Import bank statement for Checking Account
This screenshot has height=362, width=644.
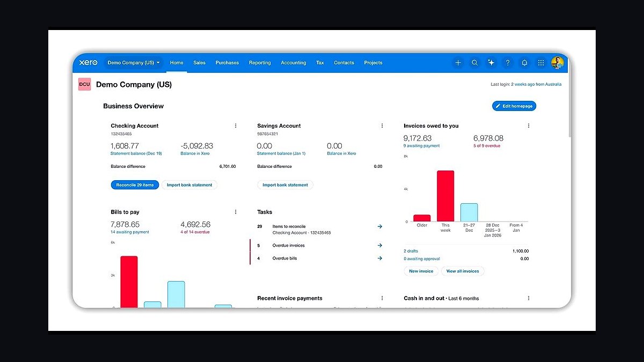coord(189,185)
